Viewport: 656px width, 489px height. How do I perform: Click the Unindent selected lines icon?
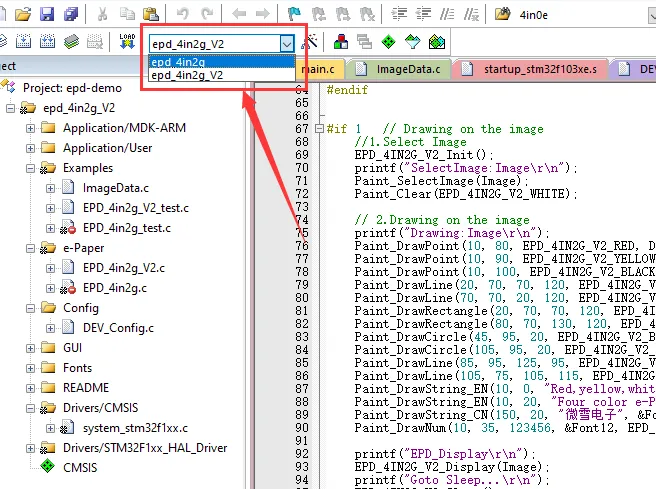click(x=423, y=15)
